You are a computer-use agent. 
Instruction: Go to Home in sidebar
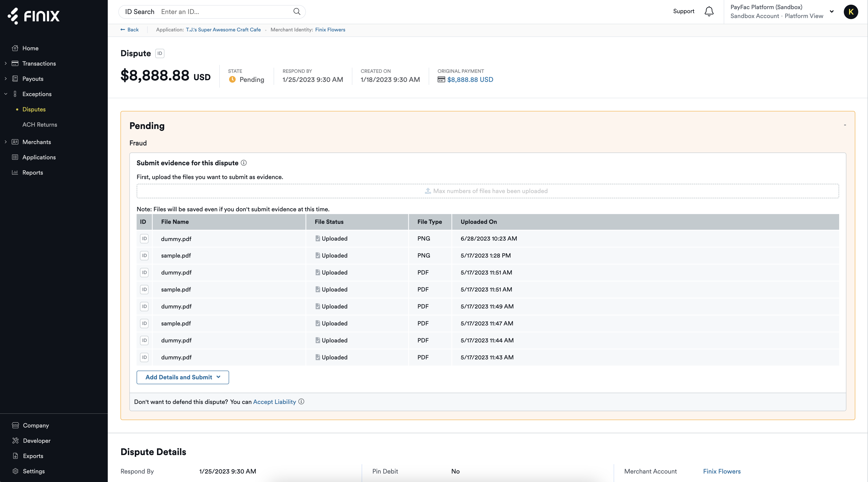coord(30,48)
